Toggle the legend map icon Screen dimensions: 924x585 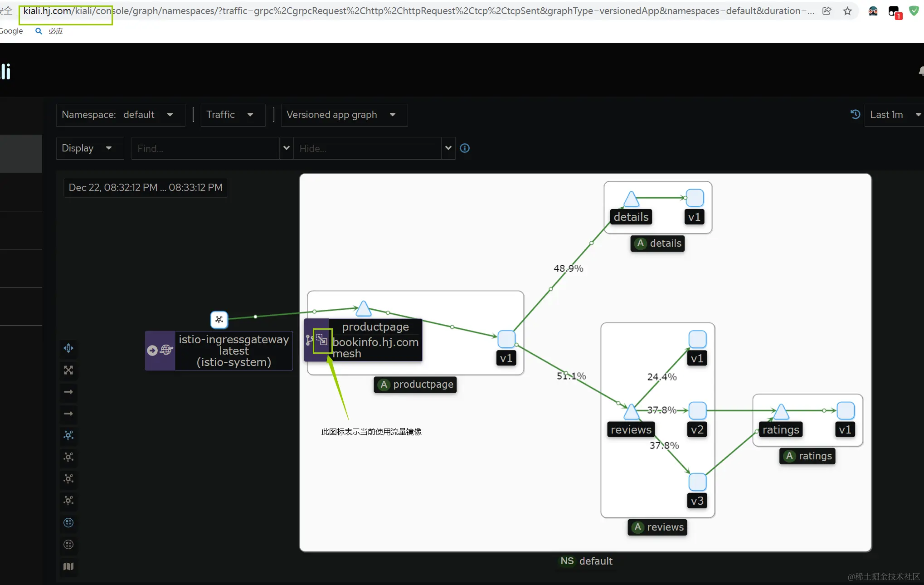68,566
